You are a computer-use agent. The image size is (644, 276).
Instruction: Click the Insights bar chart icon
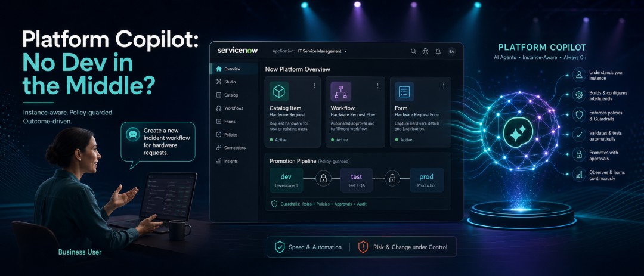point(218,161)
